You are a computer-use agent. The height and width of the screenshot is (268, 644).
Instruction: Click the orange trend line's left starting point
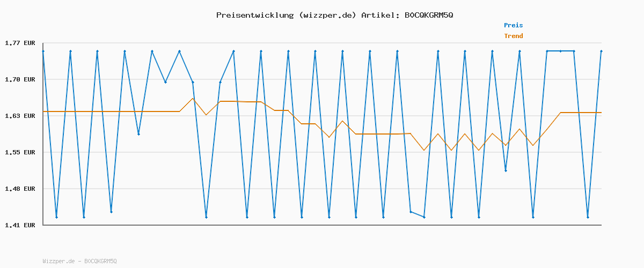(x=43, y=111)
